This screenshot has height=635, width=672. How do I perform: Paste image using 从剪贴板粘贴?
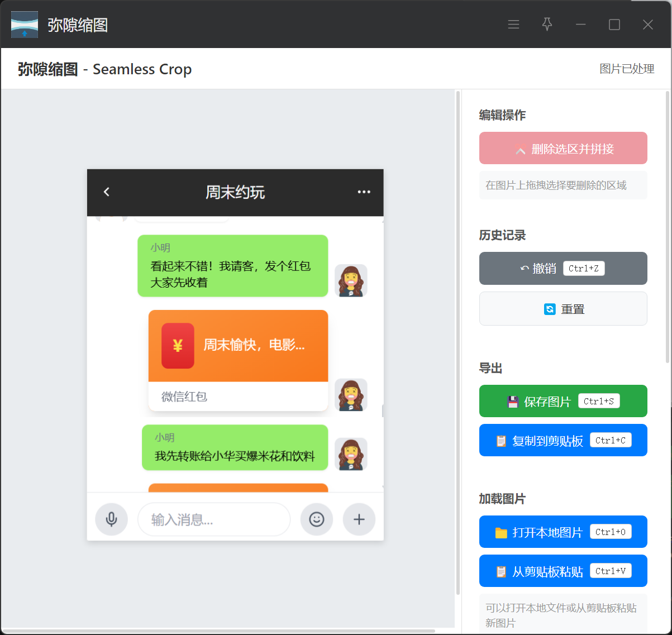point(563,571)
